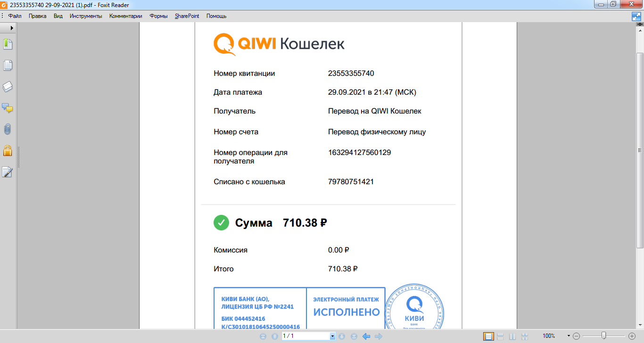
Task: Go back to previous view
Action: [x=366, y=336]
